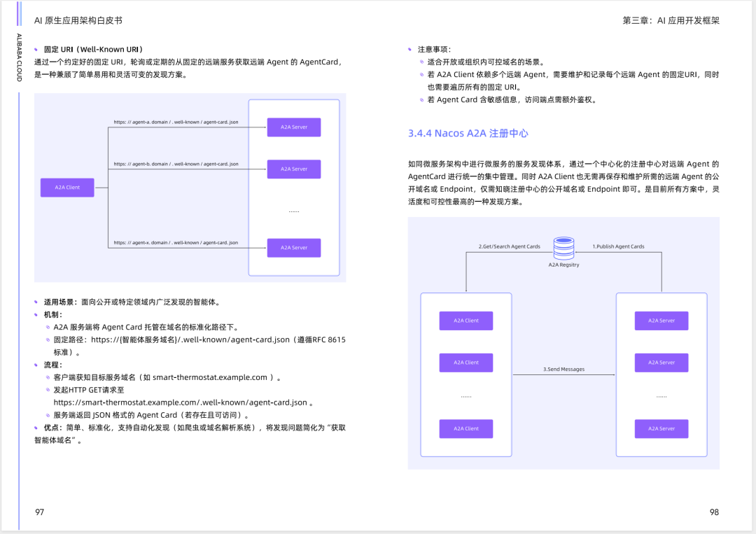Select the agent-x.domain agent-card.json URL label
This screenshot has width=756, height=534.
coord(176,242)
